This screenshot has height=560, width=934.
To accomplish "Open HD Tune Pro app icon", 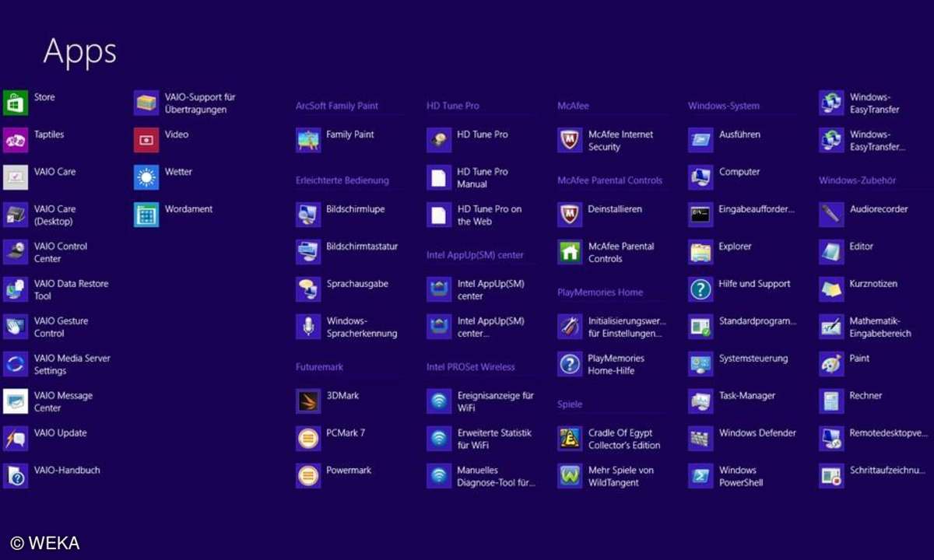I will 439,140.
